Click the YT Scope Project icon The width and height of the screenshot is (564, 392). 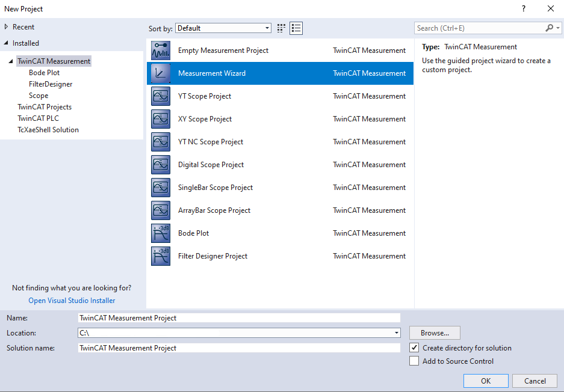[161, 96]
